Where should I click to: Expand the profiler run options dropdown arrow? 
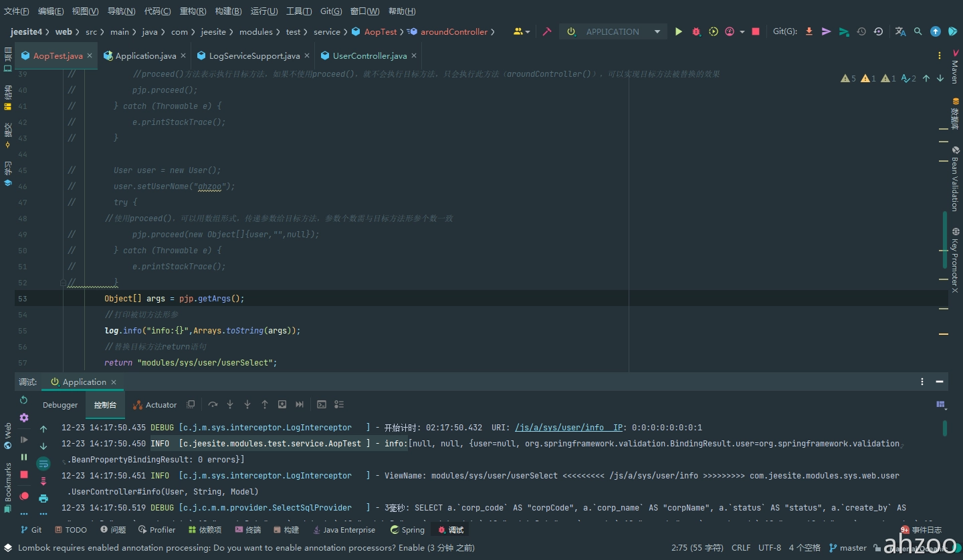[742, 32]
